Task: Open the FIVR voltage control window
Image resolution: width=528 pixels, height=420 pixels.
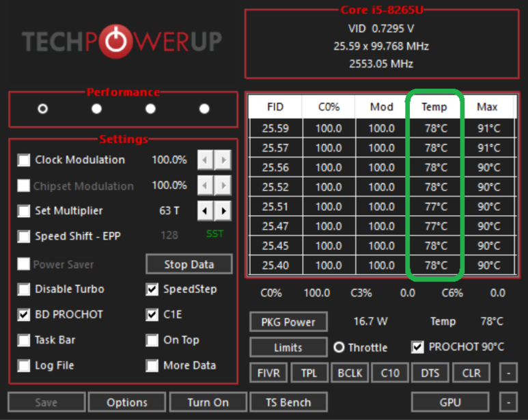Action: [268, 373]
